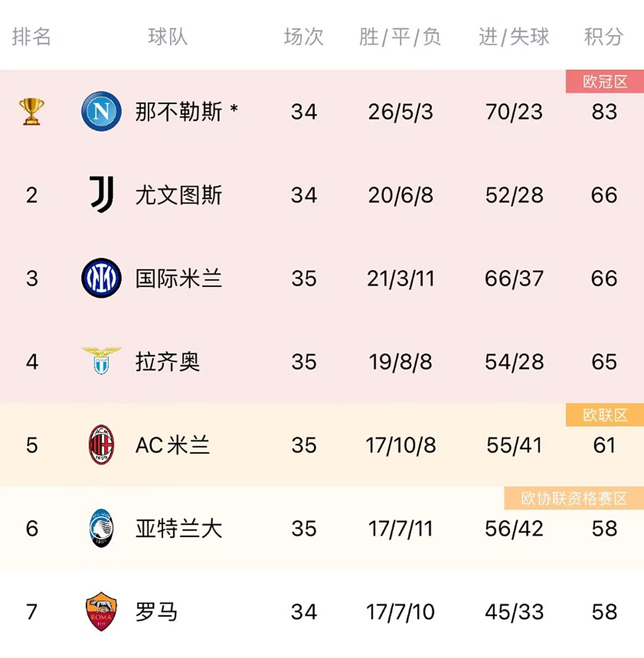644x658 pixels.
Task: Click AC米兰's 61 points value
Action: (604, 445)
